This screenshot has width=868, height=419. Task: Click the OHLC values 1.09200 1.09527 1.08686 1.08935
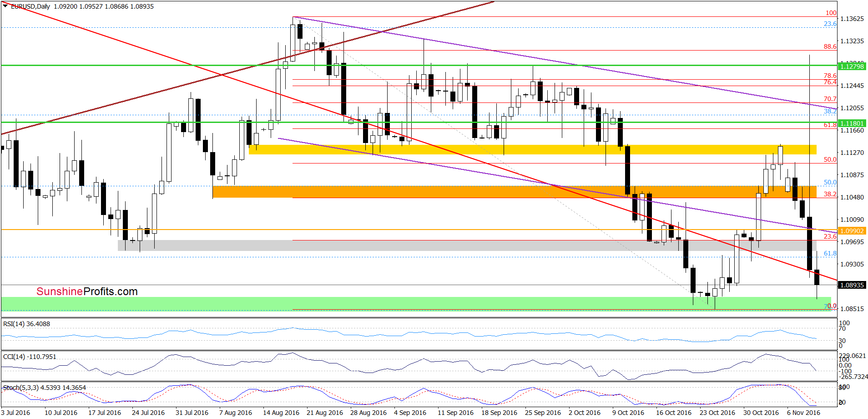coord(104,6)
